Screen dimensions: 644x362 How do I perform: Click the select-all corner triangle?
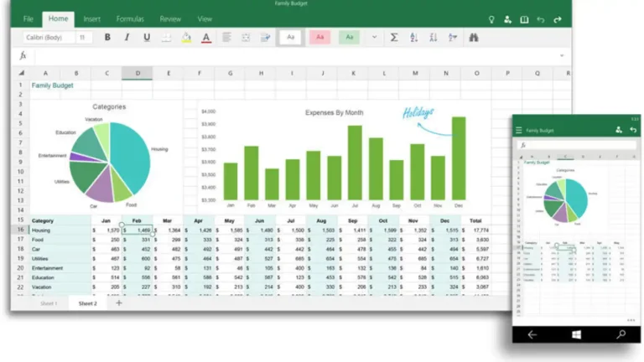point(21,73)
